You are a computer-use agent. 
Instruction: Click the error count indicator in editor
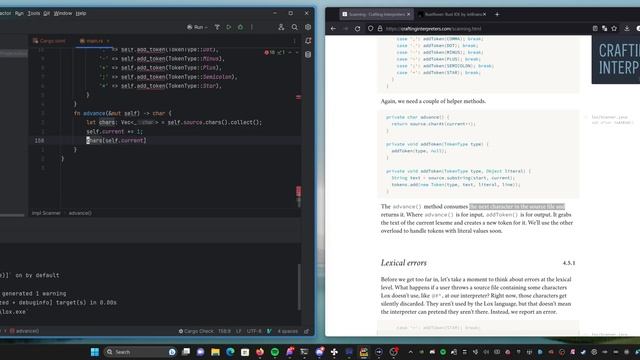pos(269,53)
